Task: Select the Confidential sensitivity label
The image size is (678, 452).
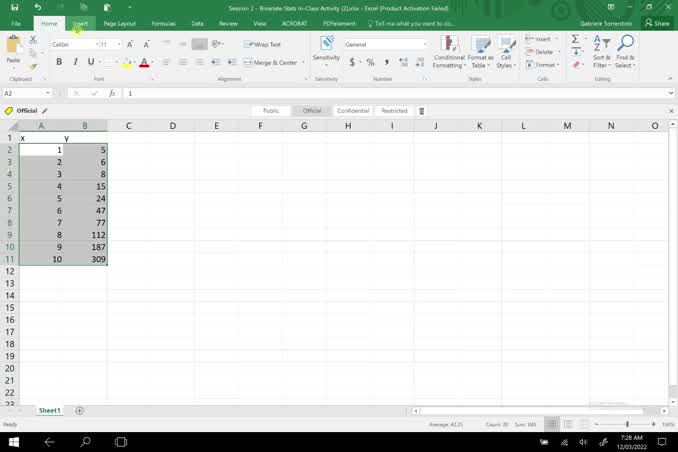Action: click(353, 111)
